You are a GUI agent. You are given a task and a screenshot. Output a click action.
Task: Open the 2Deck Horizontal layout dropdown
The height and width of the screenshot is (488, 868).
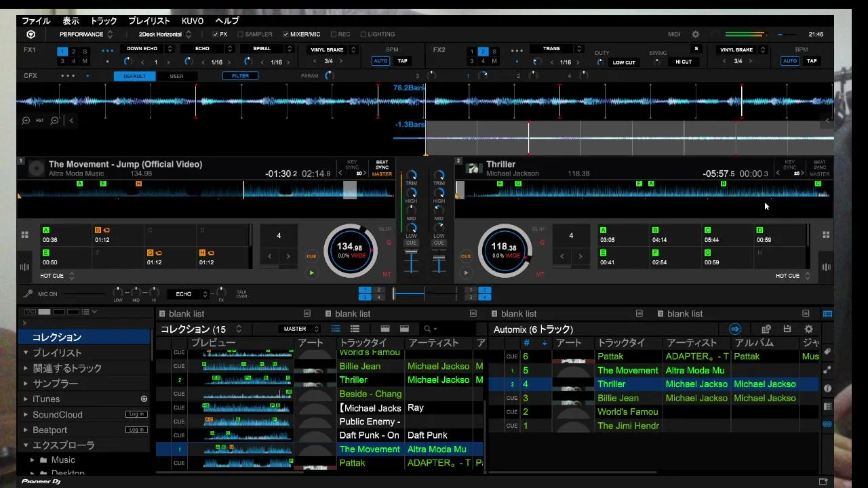165,35
